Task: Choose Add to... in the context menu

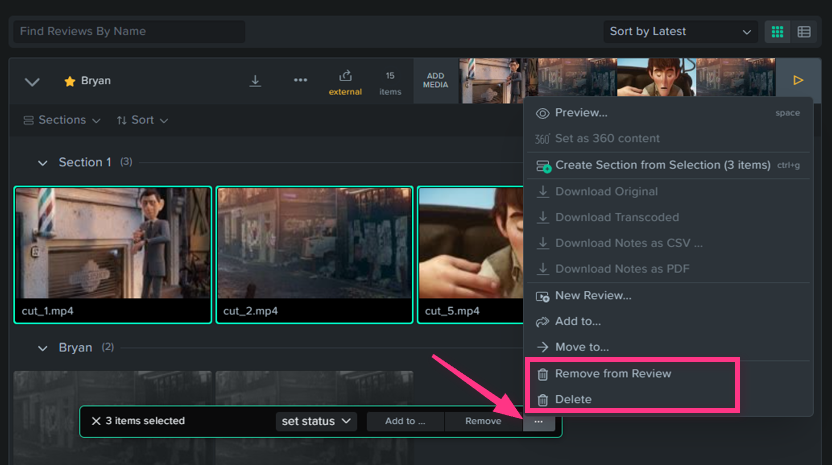Action: point(669,321)
